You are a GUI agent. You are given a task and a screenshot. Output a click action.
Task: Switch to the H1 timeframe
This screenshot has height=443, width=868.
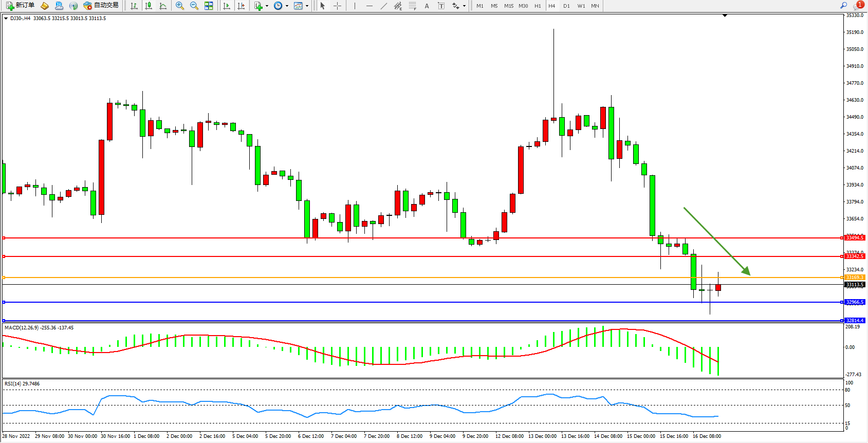(x=538, y=6)
